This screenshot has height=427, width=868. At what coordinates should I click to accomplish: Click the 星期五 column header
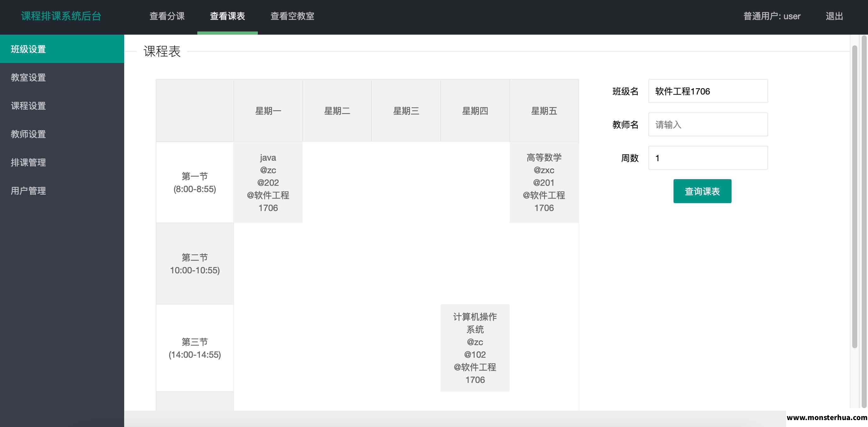(x=544, y=111)
